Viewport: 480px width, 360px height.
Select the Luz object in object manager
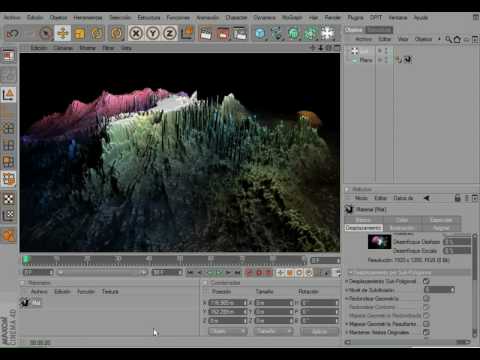pos(364,51)
